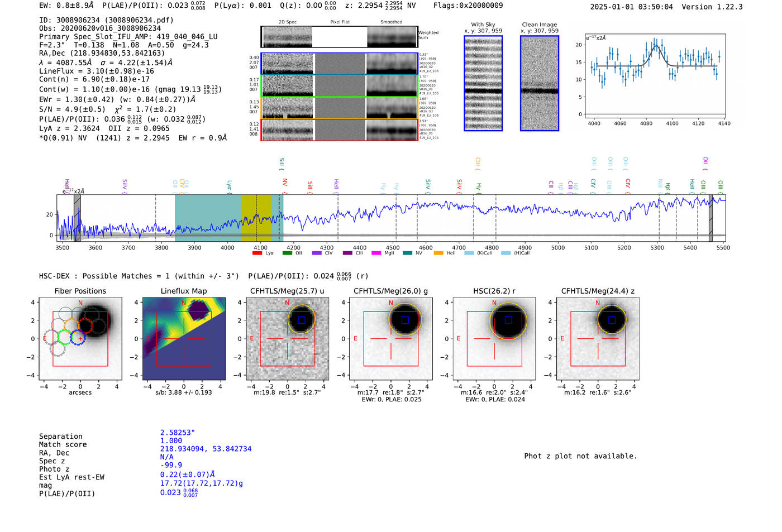Click the Separation value 2.58253"
Screen dimensions: 782x532
tap(178, 433)
